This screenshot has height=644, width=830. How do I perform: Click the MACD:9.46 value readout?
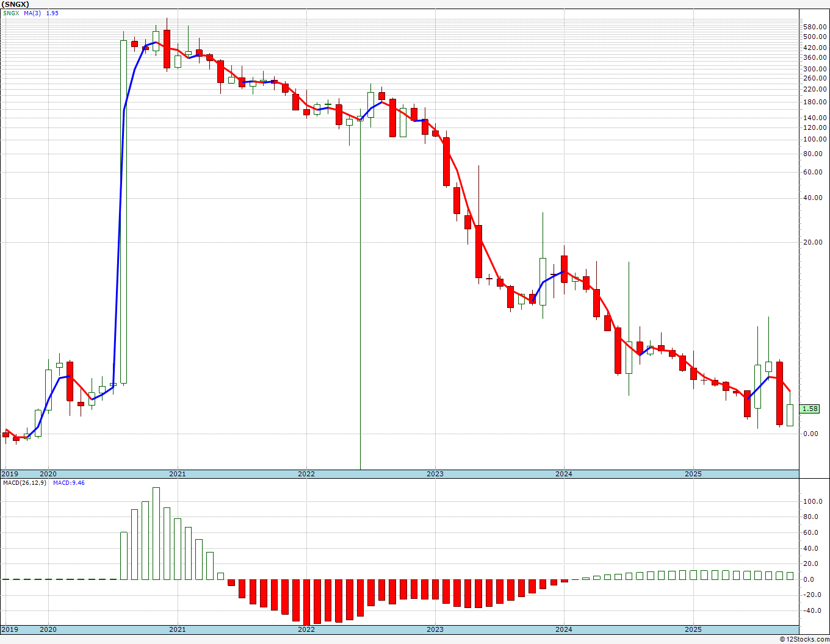pyautogui.click(x=68, y=483)
